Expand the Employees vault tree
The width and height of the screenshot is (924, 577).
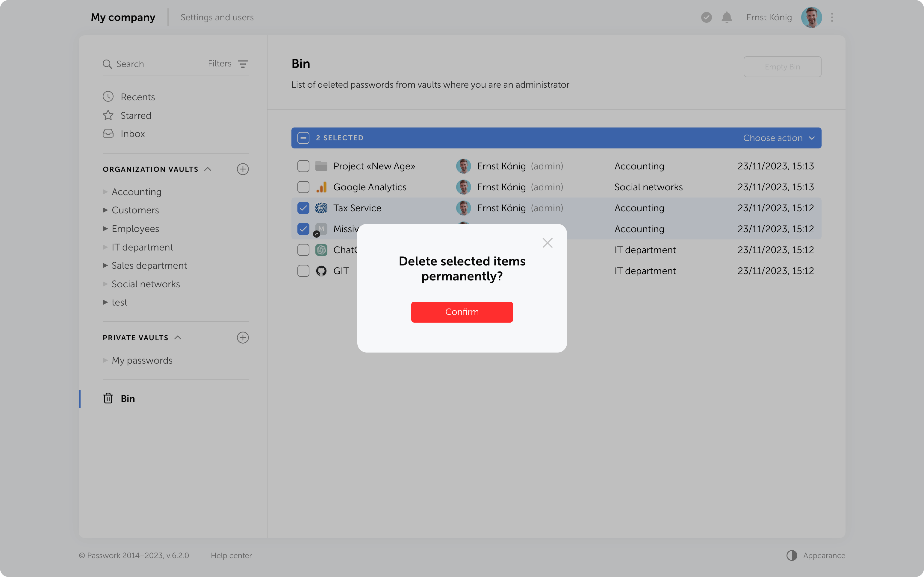(x=105, y=229)
